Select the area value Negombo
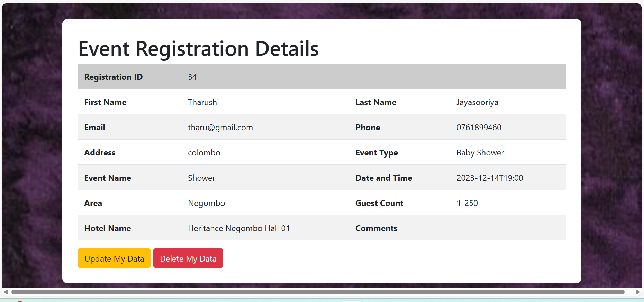The width and height of the screenshot is (644, 302). click(206, 203)
